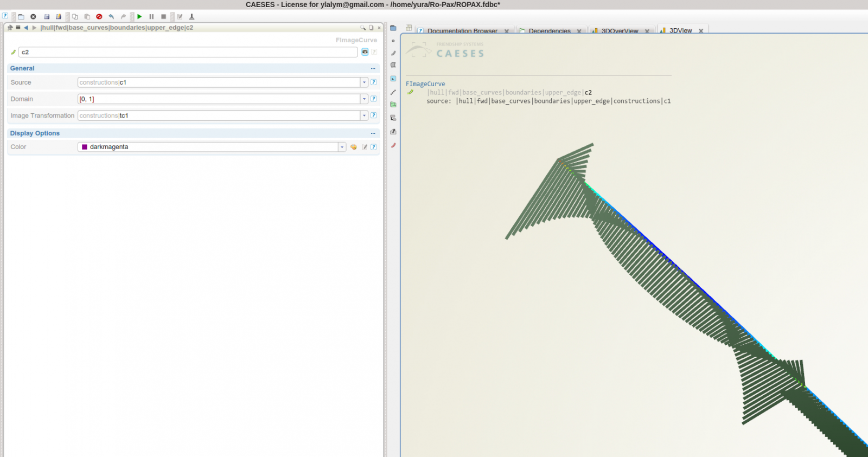Close the object editor panel
868x457 pixels.
(379, 28)
